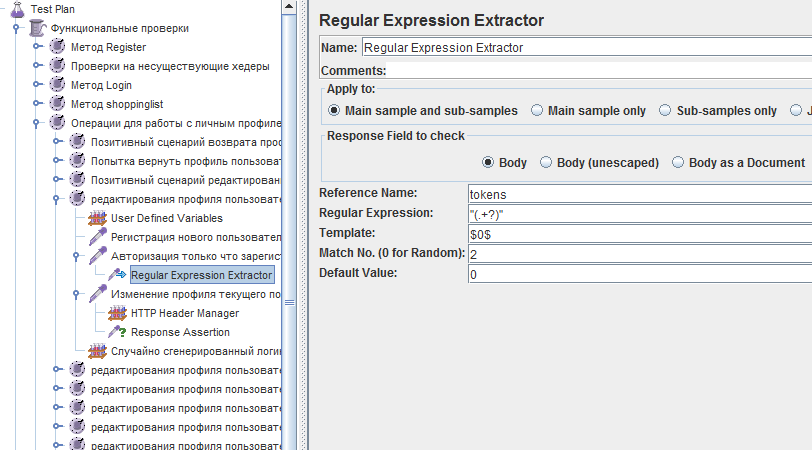Select the Sub-samples only radio option

(x=665, y=111)
